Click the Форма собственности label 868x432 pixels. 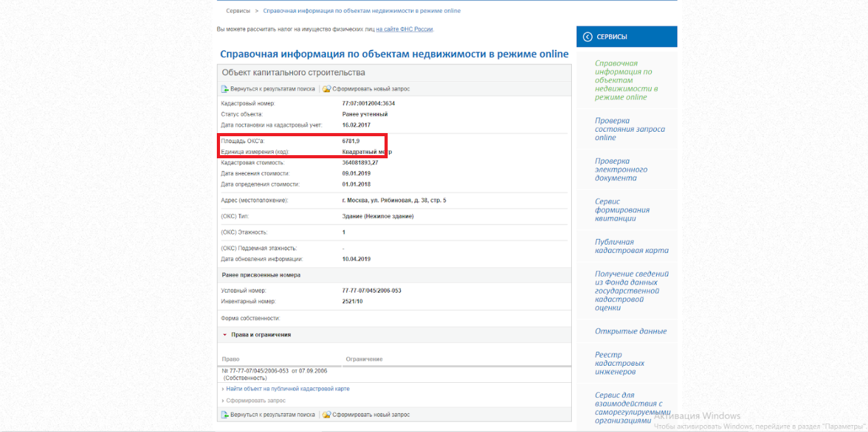pyautogui.click(x=250, y=318)
